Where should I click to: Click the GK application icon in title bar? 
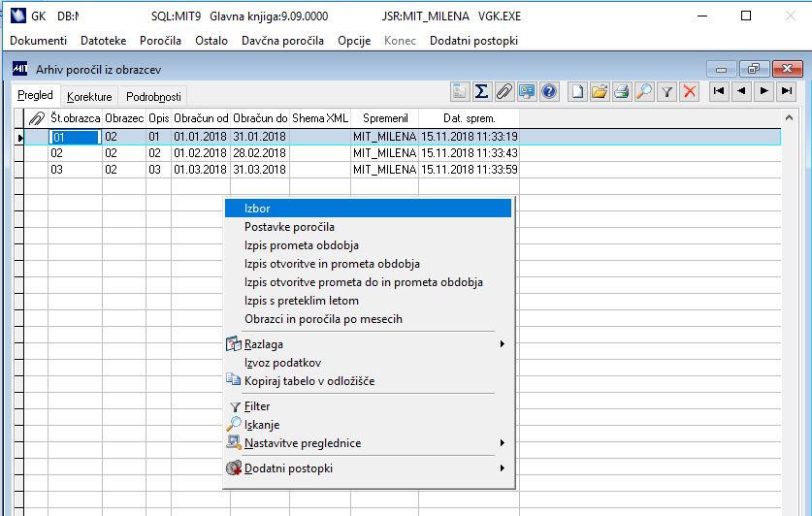18,16
